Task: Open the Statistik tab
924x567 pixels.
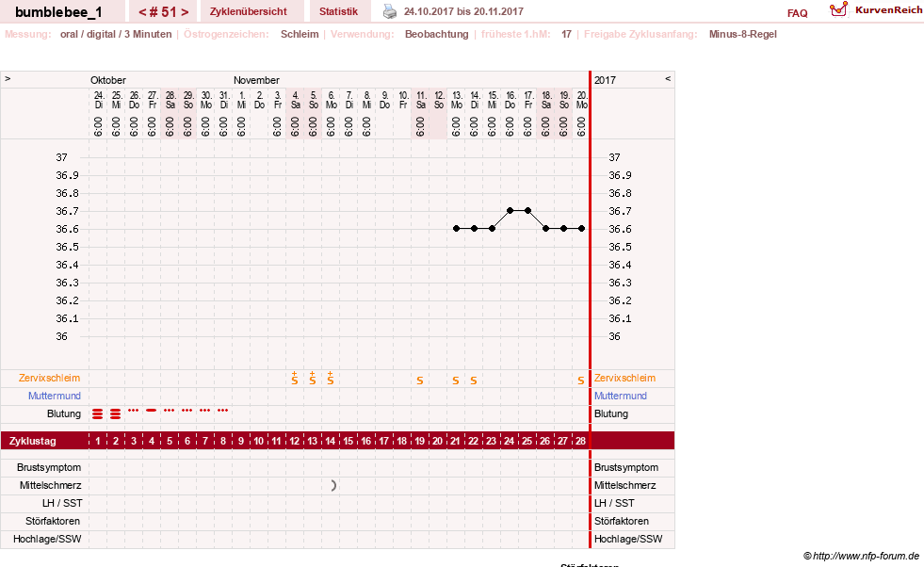Action: [x=338, y=11]
